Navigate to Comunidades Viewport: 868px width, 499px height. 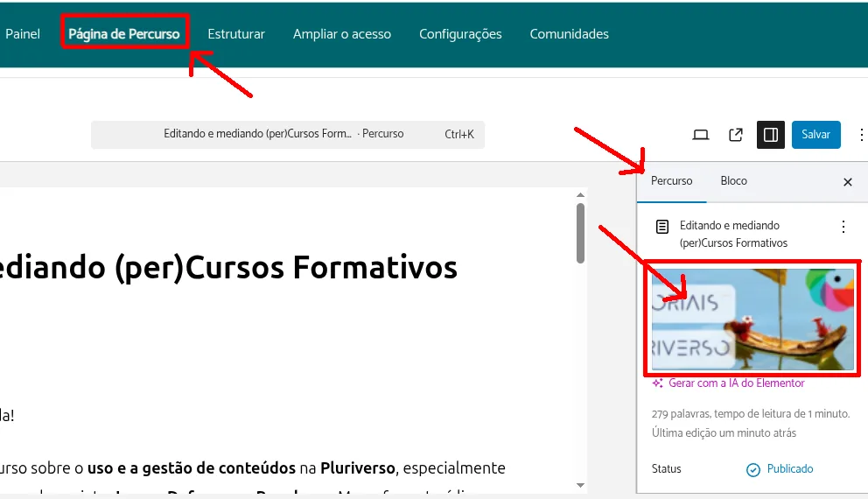pyautogui.click(x=569, y=34)
